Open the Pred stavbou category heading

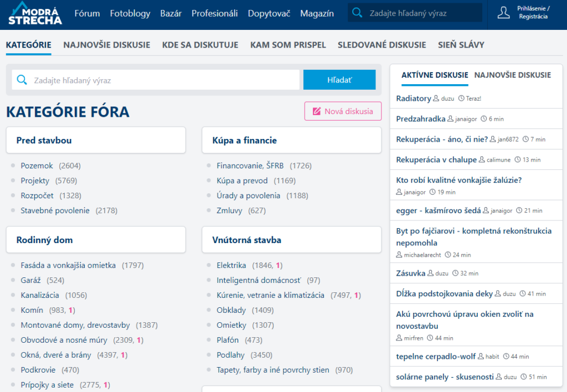(44, 141)
